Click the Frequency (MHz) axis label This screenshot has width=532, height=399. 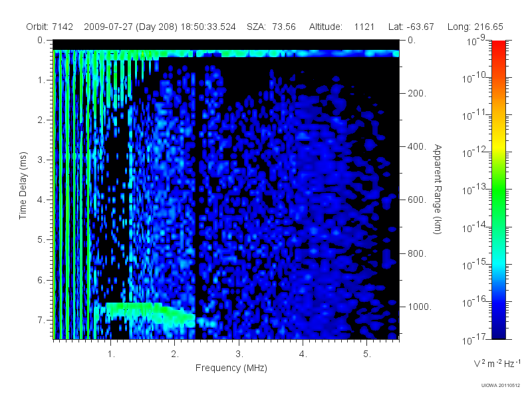pos(231,368)
